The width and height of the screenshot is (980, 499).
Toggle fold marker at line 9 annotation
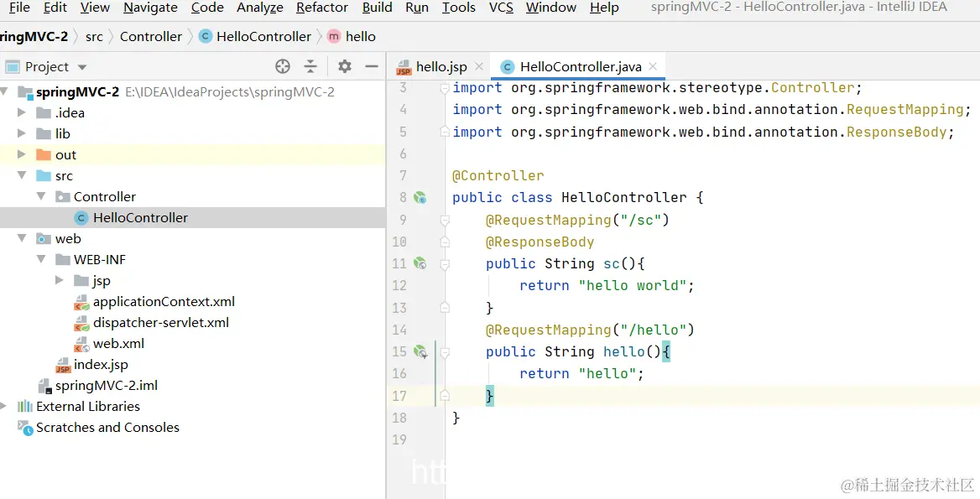click(x=445, y=221)
